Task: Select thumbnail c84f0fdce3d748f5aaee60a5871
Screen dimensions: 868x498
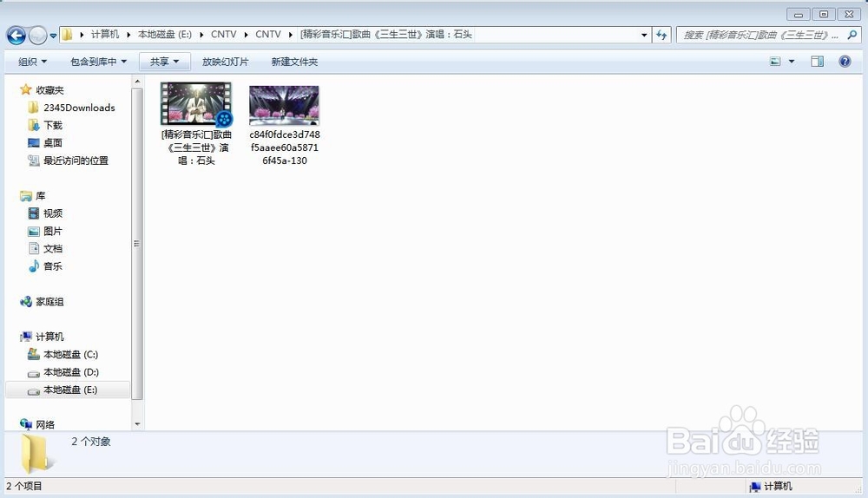Action: (284, 105)
